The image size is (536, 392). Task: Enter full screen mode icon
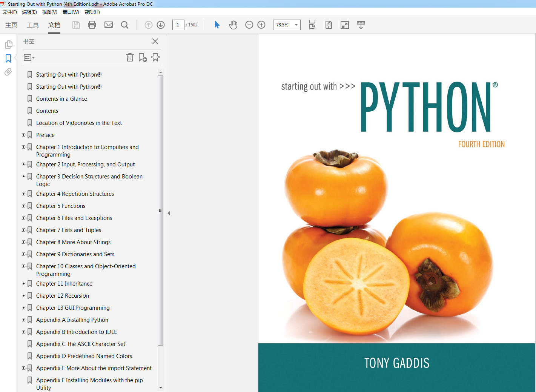coord(345,25)
